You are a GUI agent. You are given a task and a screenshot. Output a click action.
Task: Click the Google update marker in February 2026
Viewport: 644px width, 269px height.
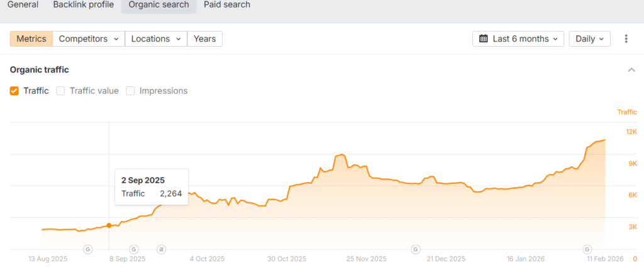click(587, 249)
